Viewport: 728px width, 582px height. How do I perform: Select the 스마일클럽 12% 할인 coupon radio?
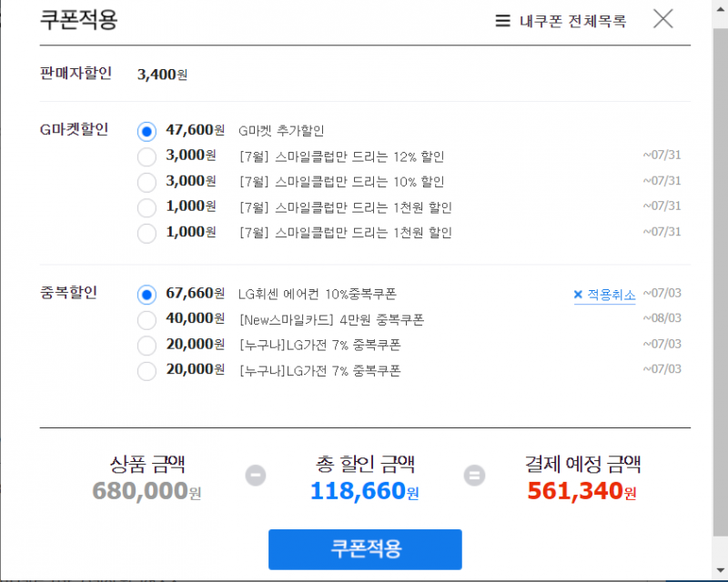pyautogui.click(x=147, y=157)
